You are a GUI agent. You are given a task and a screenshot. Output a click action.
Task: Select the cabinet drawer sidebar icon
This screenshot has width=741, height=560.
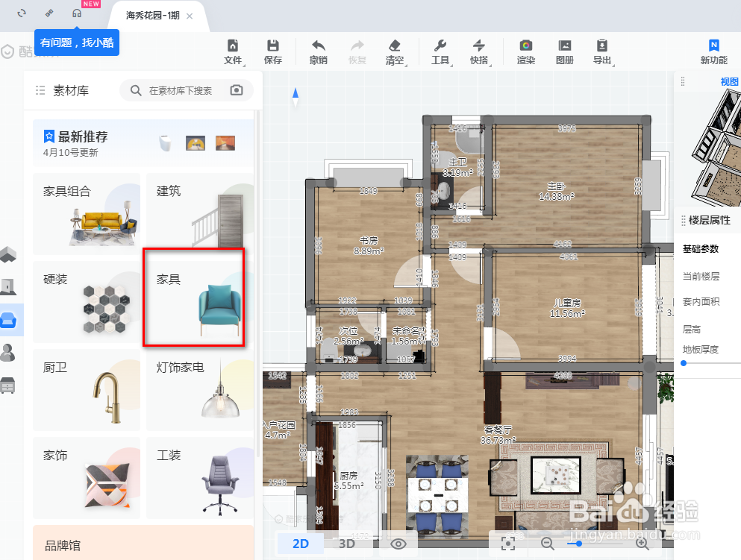[x=8, y=385]
